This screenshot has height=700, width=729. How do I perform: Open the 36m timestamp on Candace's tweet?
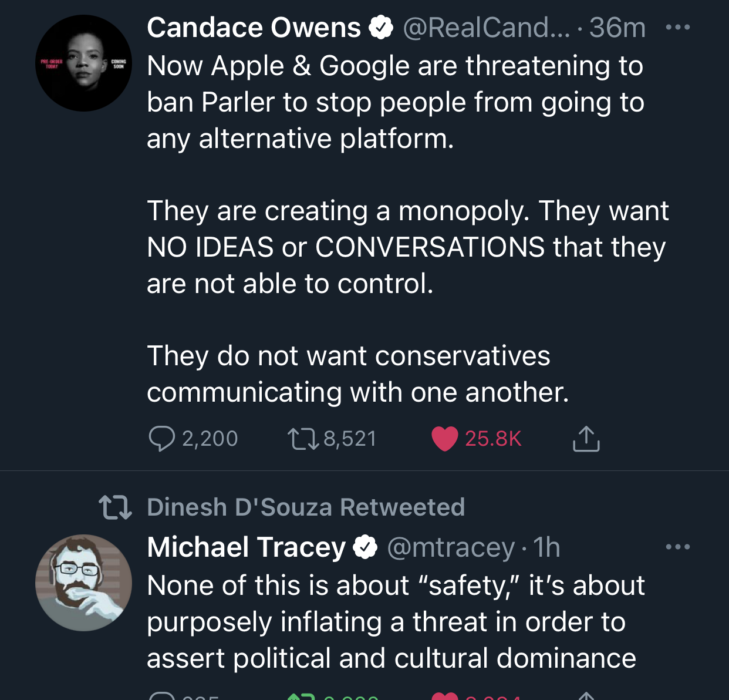point(617,28)
